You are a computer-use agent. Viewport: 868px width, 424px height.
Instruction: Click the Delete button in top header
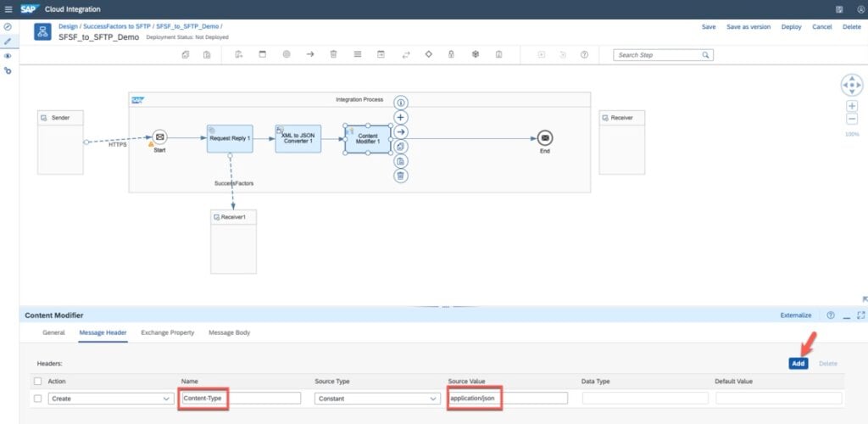851,26
